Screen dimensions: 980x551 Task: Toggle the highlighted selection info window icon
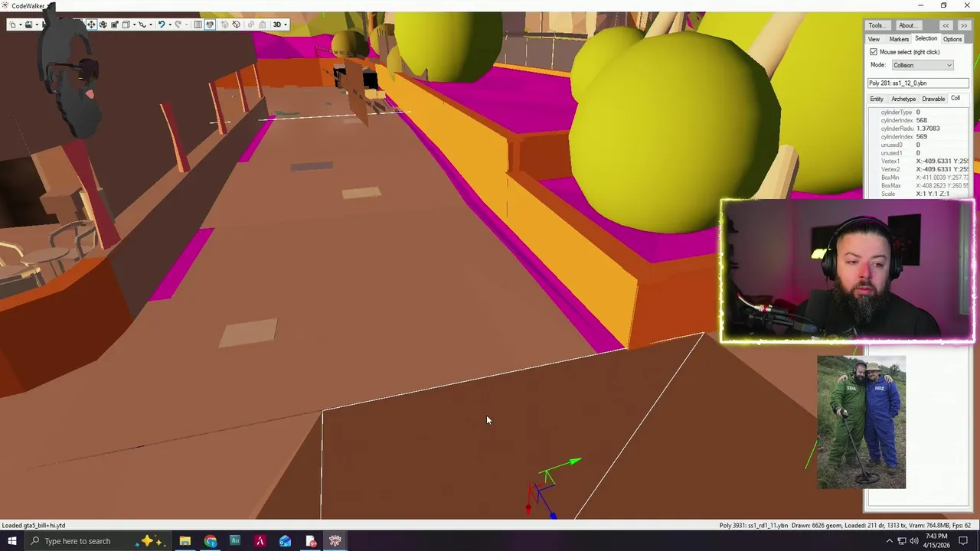[210, 24]
